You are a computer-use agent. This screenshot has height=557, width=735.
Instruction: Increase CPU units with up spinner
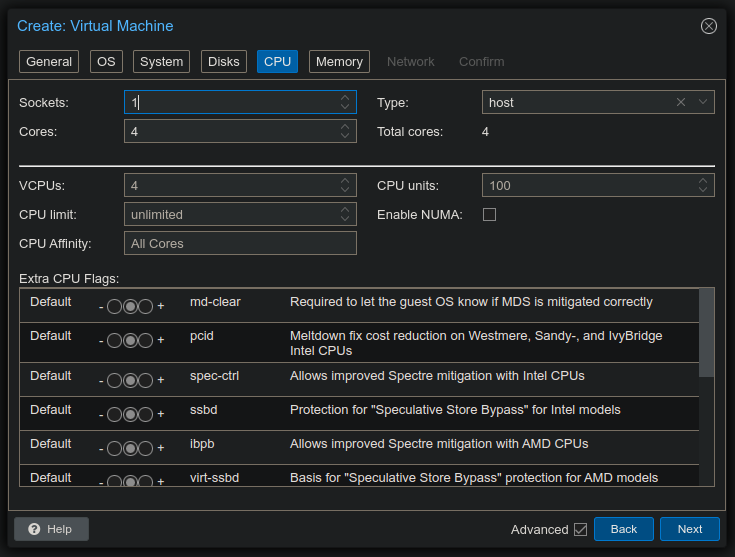coord(704,181)
